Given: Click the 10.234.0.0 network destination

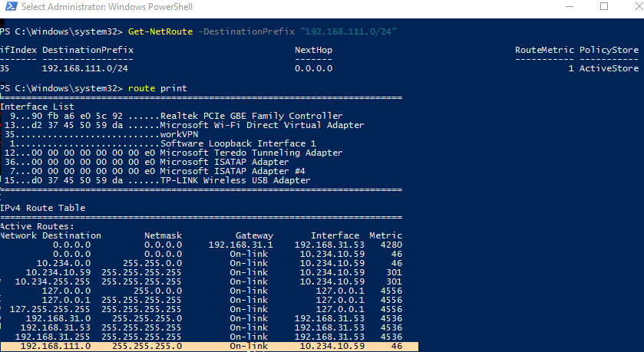Looking at the screenshot, I should coord(64,263).
